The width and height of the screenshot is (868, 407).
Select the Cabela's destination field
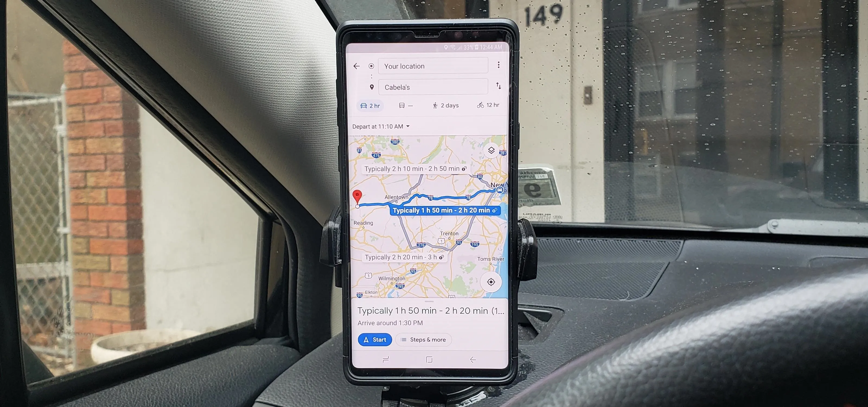[433, 87]
